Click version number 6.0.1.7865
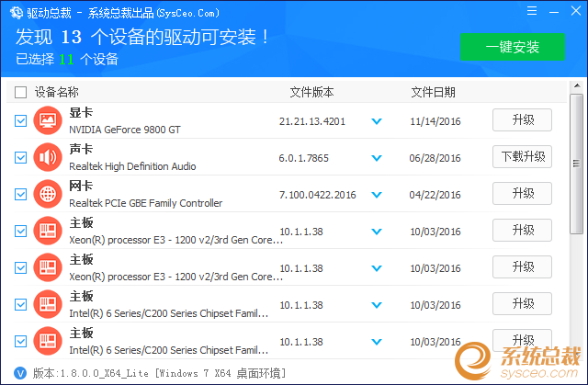 coord(304,158)
